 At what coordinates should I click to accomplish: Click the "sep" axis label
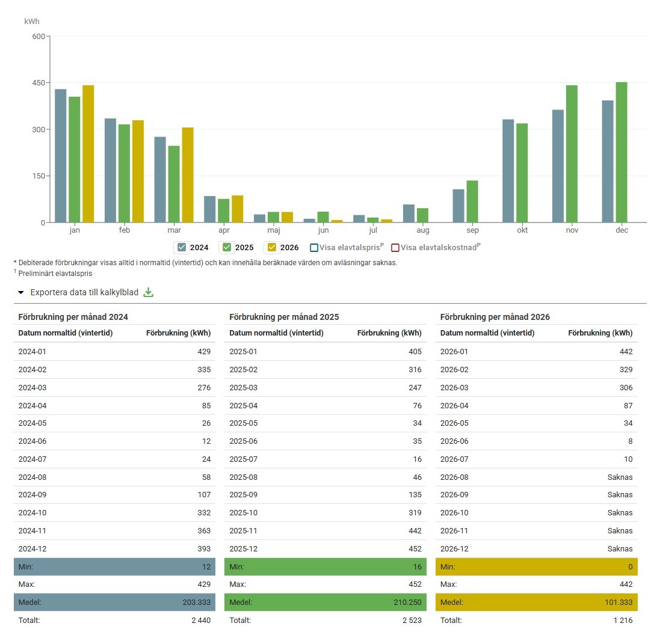[473, 230]
